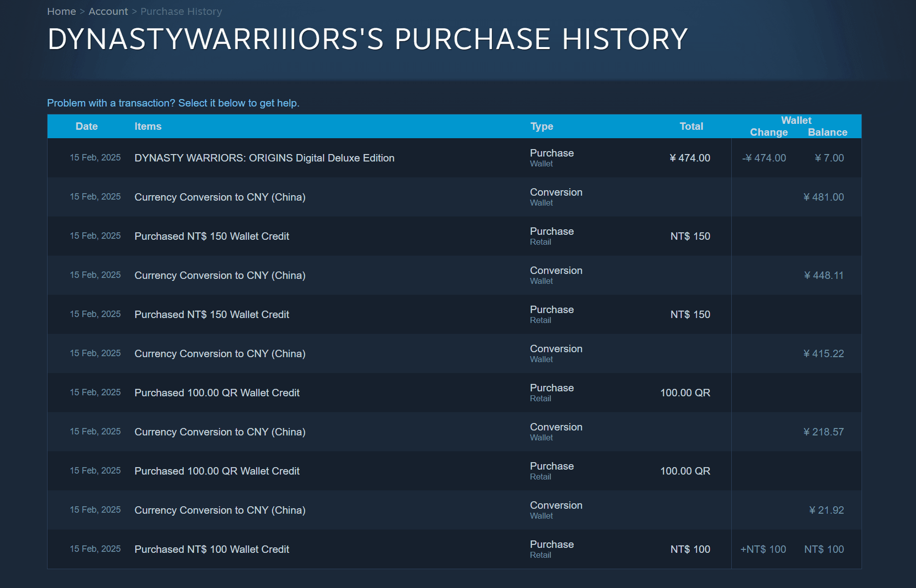Click the +NT$ 100 wallet change

[x=763, y=549]
